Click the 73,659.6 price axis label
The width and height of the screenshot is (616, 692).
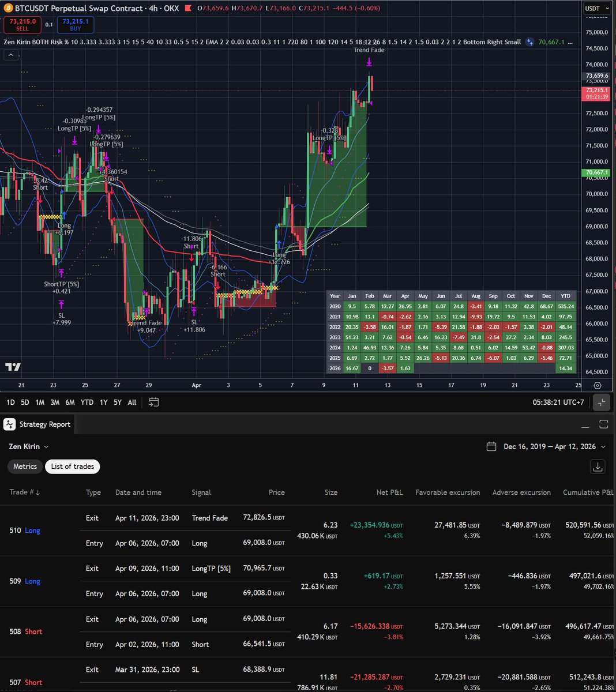[598, 76]
